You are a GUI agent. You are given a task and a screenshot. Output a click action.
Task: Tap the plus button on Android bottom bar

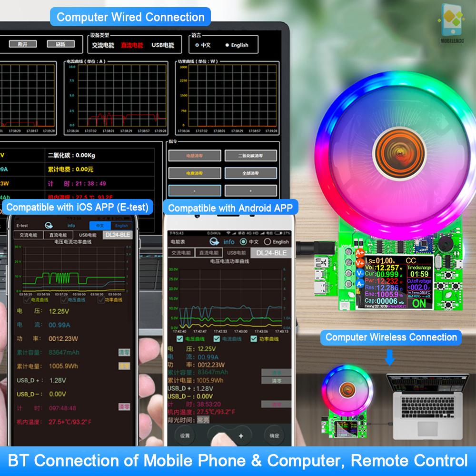241,436
